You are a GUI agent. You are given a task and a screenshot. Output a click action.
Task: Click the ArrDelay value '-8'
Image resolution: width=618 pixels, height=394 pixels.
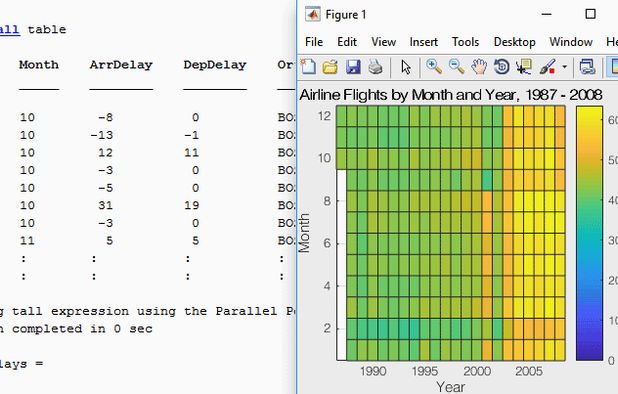click(x=105, y=117)
